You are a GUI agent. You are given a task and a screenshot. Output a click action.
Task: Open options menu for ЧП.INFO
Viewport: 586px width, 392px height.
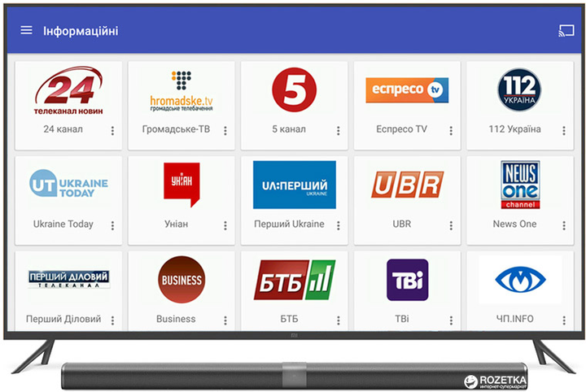pos(564,320)
